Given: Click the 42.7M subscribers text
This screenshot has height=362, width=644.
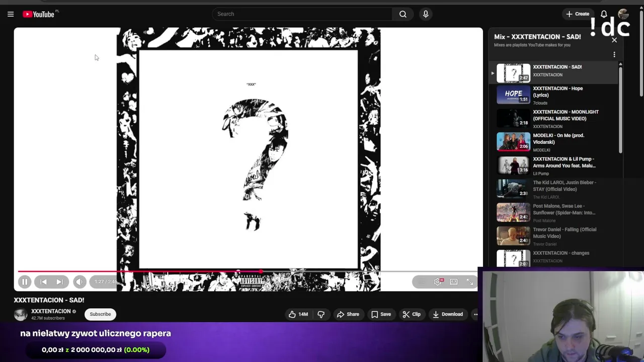Looking at the screenshot, I should [48, 318].
